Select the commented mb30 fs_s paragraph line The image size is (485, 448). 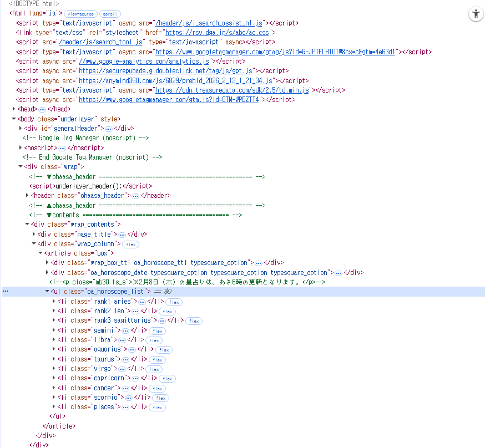click(x=187, y=282)
